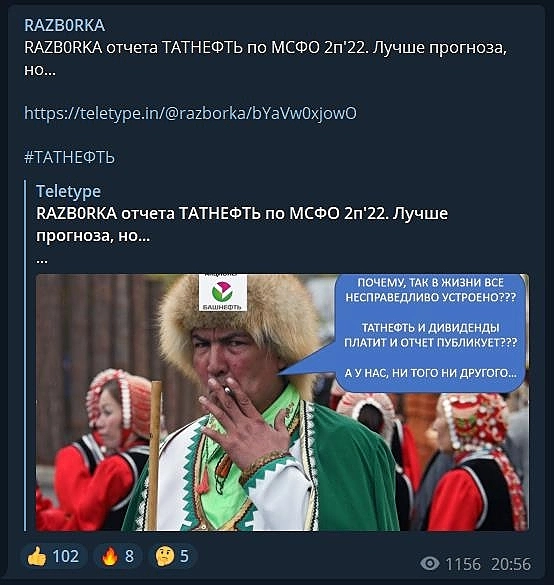The height and width of the screenshot is (585, 554).
Task: Click the message text about ТАТНЕФТЬ report
Action: [265, 58]
